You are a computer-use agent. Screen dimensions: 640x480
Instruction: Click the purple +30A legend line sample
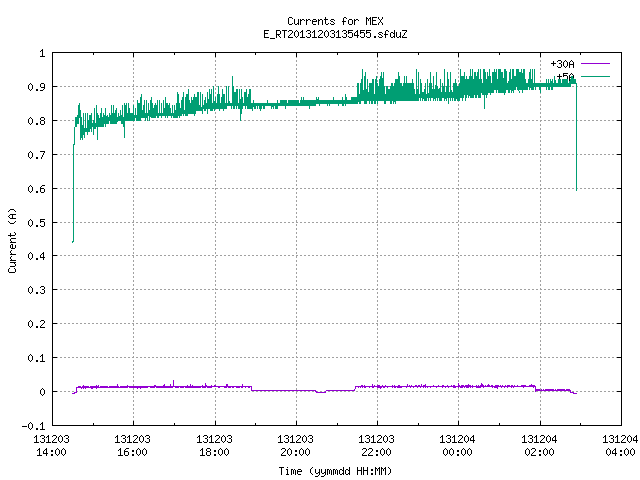point(595,64)
